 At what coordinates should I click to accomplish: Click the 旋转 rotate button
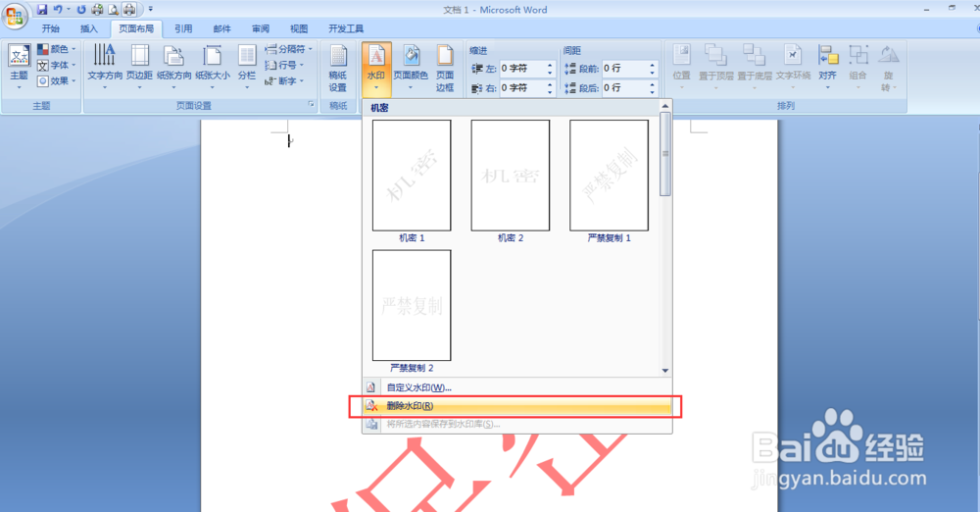[888, 69]
